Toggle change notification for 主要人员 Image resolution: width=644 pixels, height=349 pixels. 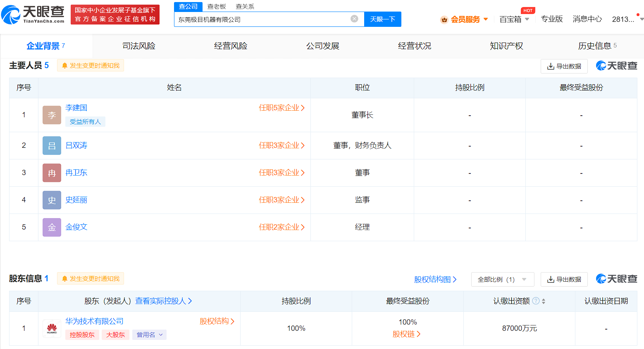(91, 66)
